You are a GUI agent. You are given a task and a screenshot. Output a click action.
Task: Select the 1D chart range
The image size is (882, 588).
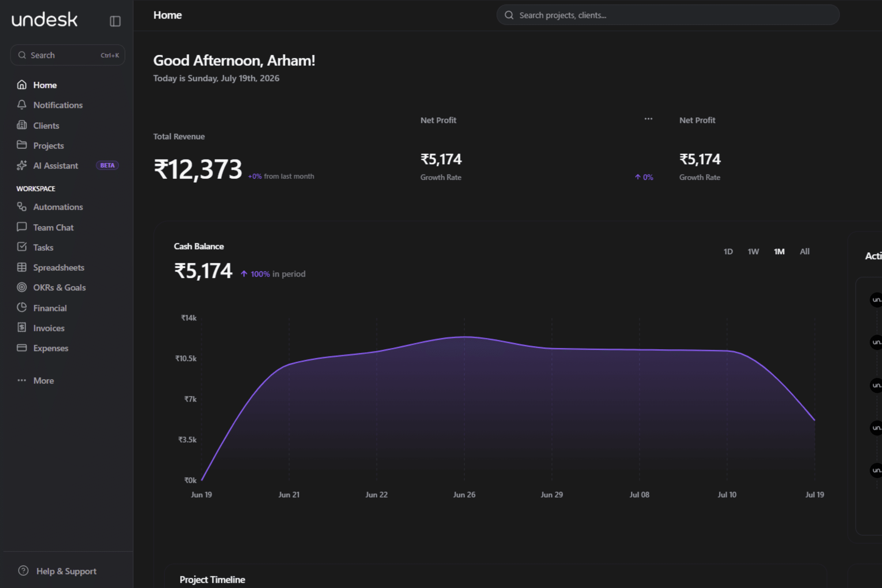click(x=728, y=252)
